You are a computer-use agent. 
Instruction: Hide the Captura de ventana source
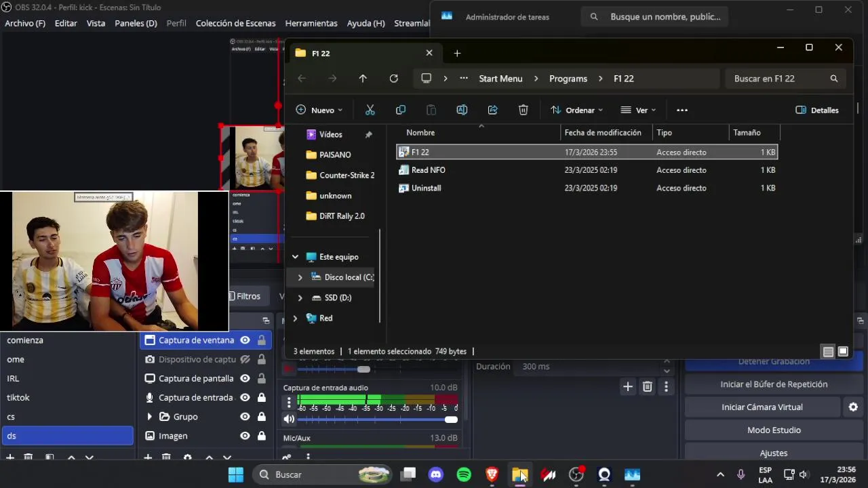[245, 340]
